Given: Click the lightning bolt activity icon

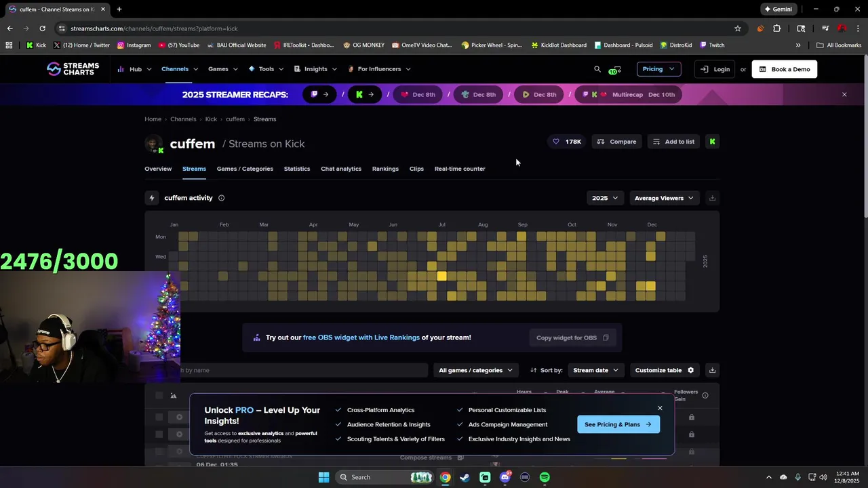Looking at the screenshot, I should point(151,198).
